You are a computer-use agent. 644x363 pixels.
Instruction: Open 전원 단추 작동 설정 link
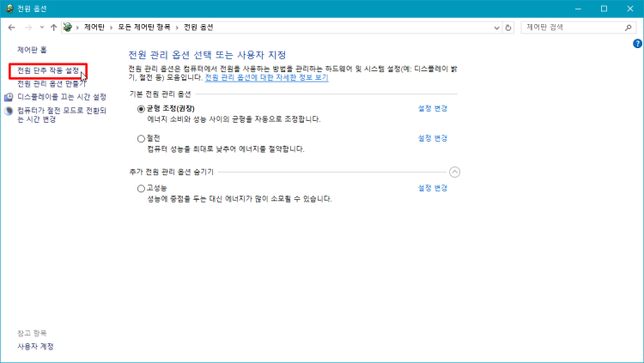(x=48, y=70)
